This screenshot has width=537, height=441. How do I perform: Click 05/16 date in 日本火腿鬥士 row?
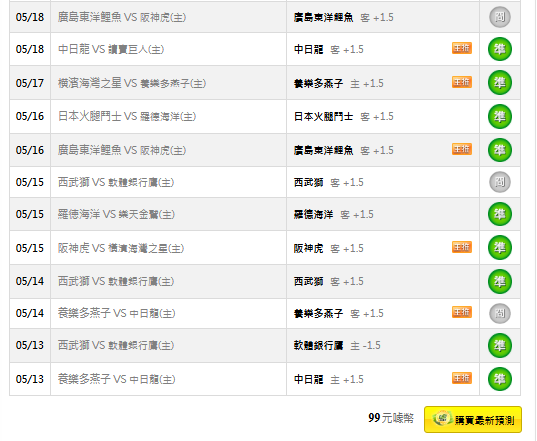tap(30, 116)
